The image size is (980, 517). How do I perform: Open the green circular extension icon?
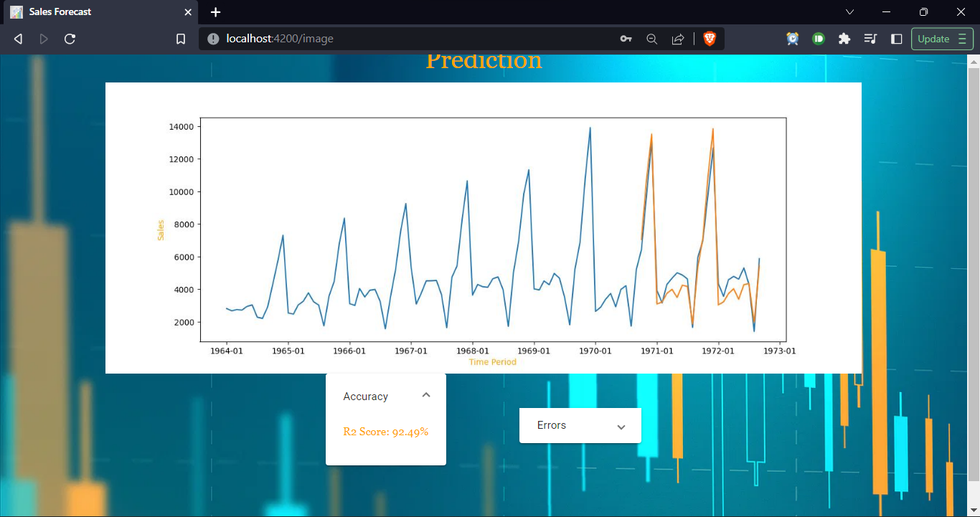(x=819, y=39)
